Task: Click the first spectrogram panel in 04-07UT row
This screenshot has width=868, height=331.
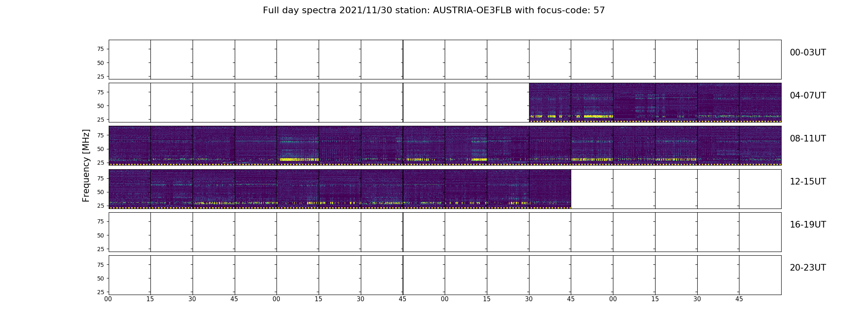Action: click(x=550, y=103)
